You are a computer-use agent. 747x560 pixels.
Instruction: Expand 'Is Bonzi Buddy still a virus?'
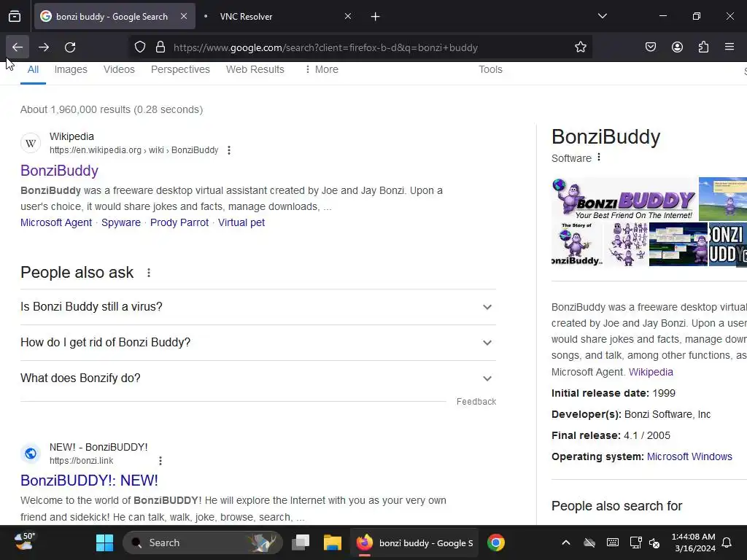(258, 307)
